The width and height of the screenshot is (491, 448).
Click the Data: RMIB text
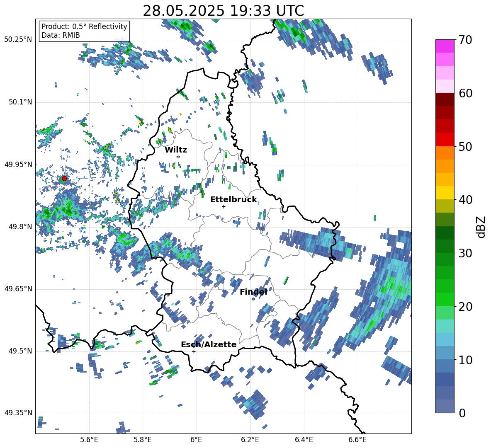click(61, 35)
